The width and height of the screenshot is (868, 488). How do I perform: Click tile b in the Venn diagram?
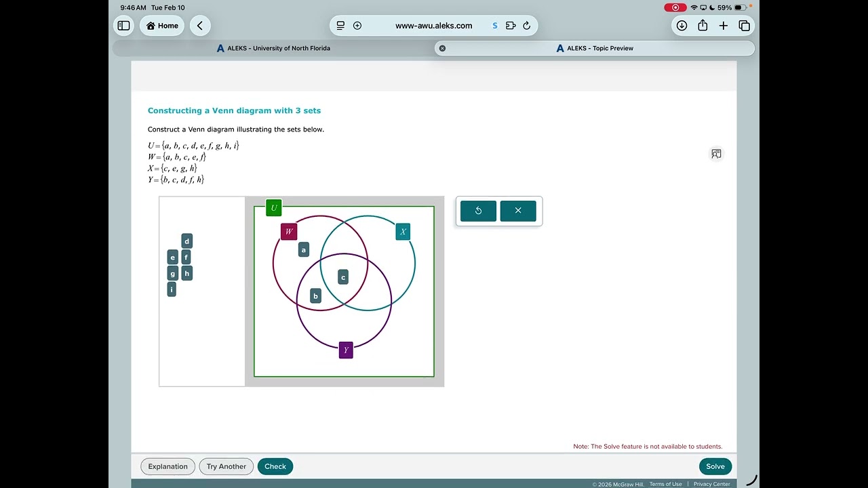(x=315, y=296)
